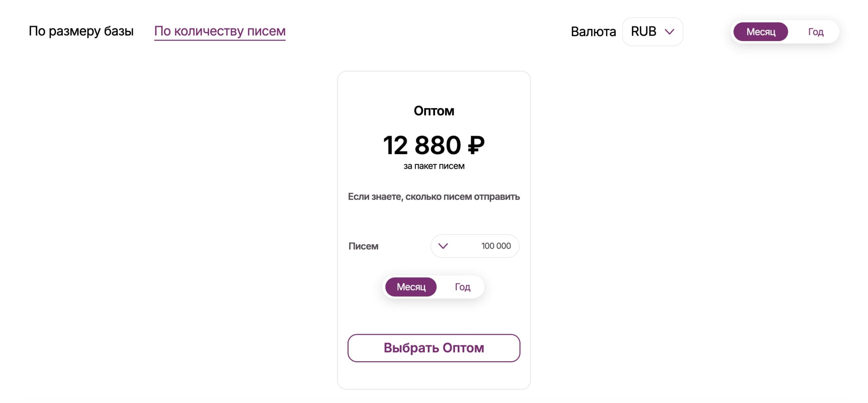This screenshot has width=868, height=403.
Task: Select Месяц in the header billing toggle
Action: 761,32
